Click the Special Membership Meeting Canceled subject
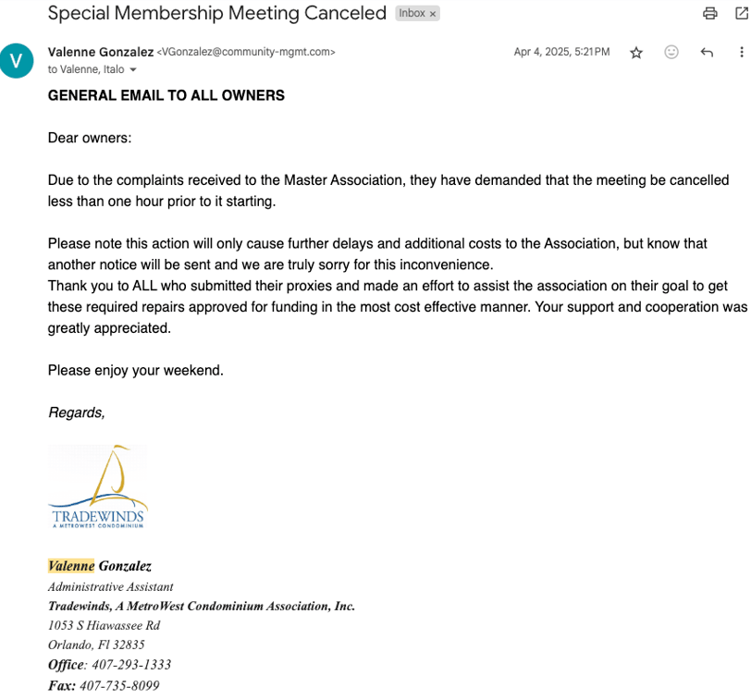Screen dimensions: 751x700 [217, 13]
